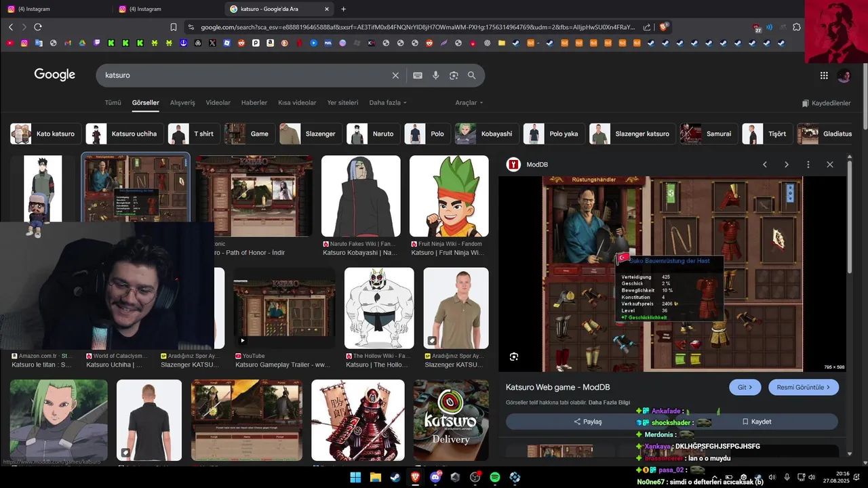Open Fruit Ninja Wiki Katsuro thumbnail
The width and height of the screenshot is (868, 488).
click(x=449, y=196)
